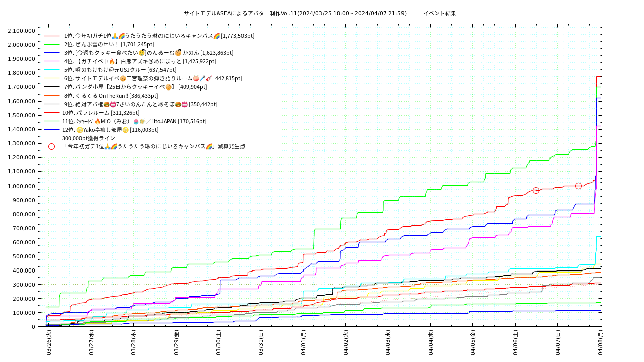Click the y-axis label 1,000,000
This screenshot has width=644, height=362.
(22, 186)
